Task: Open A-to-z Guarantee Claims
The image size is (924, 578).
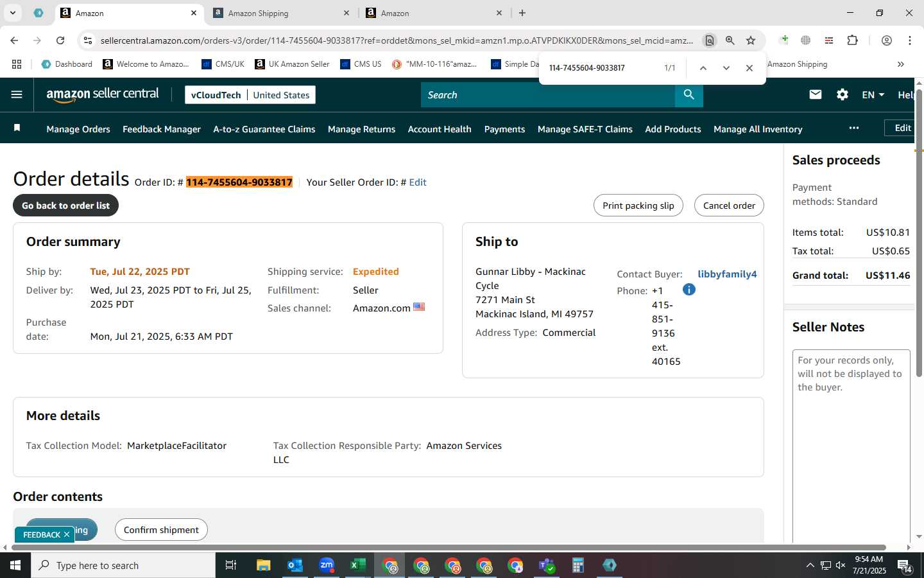Action: [264, 129]
